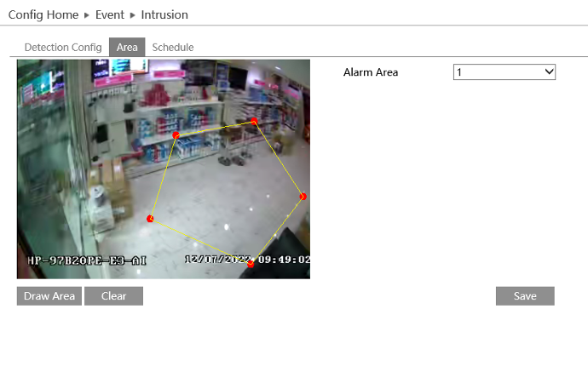
Task: Save the intrusion area settings
Action: [525, 296]
